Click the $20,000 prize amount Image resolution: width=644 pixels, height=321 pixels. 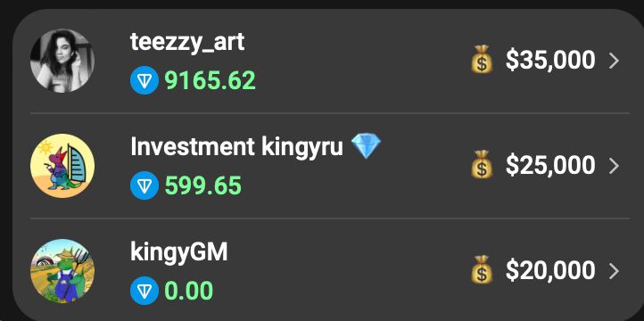(550, 270)
